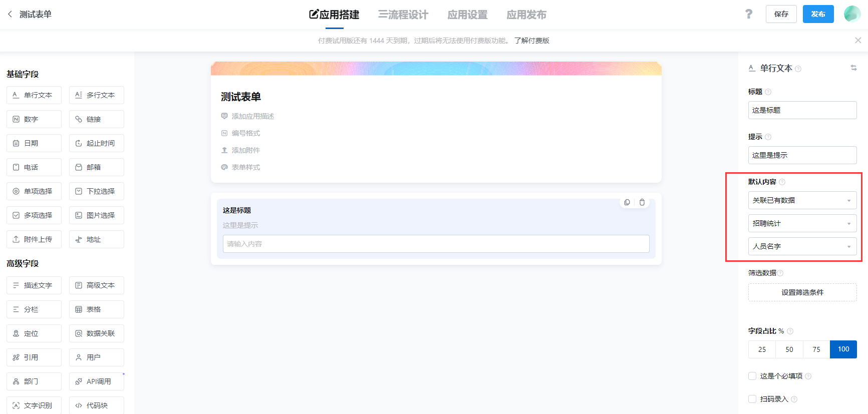Add a 单项选择 field
Viewport: 868px width, 414px height.
click(x=34, y=191)
